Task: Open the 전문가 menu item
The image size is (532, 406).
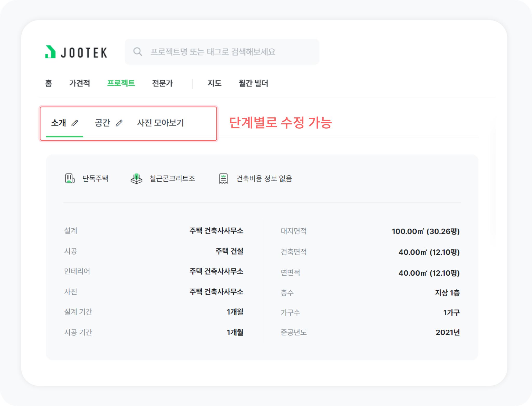Action: click(162, 83)
